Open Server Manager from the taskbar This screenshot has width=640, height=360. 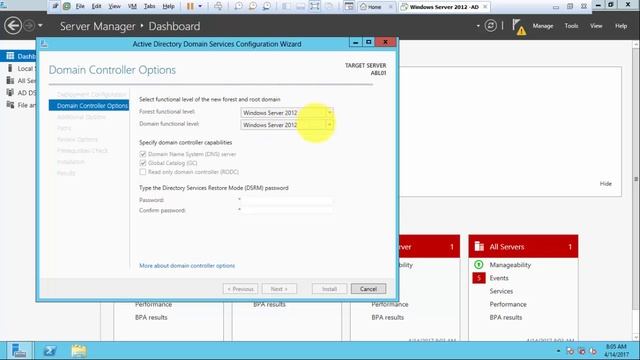click(19, 351)
